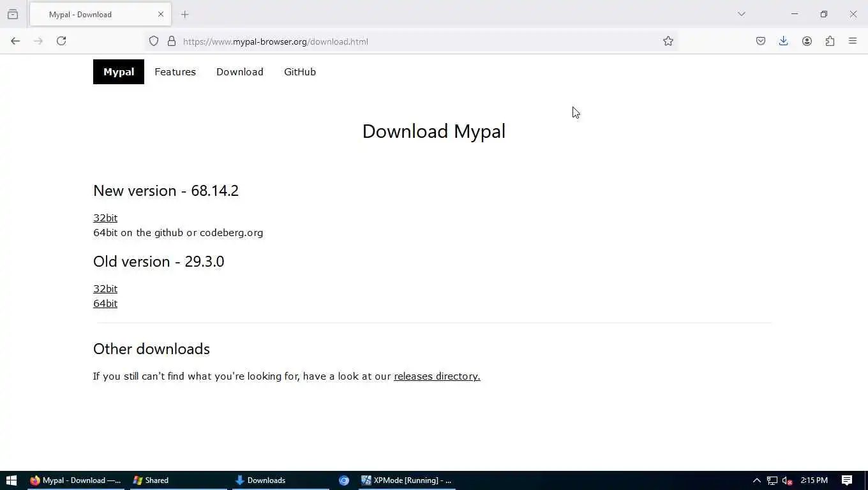This screenshot has height=490, width=868.
Task: Open network status tray icon
Action: pos(772,480)
